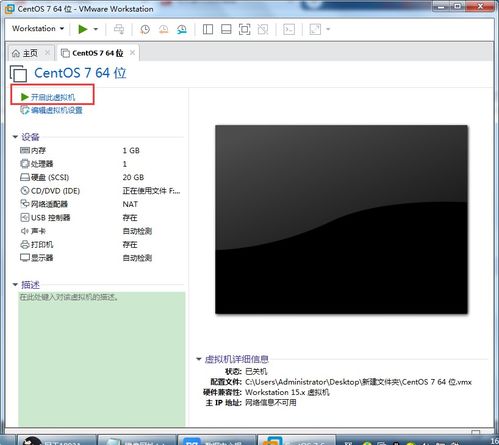Click the Workstation 15.x 虚拟机 compatibility text
Viewport: 499px width, 445px height.
287,392
